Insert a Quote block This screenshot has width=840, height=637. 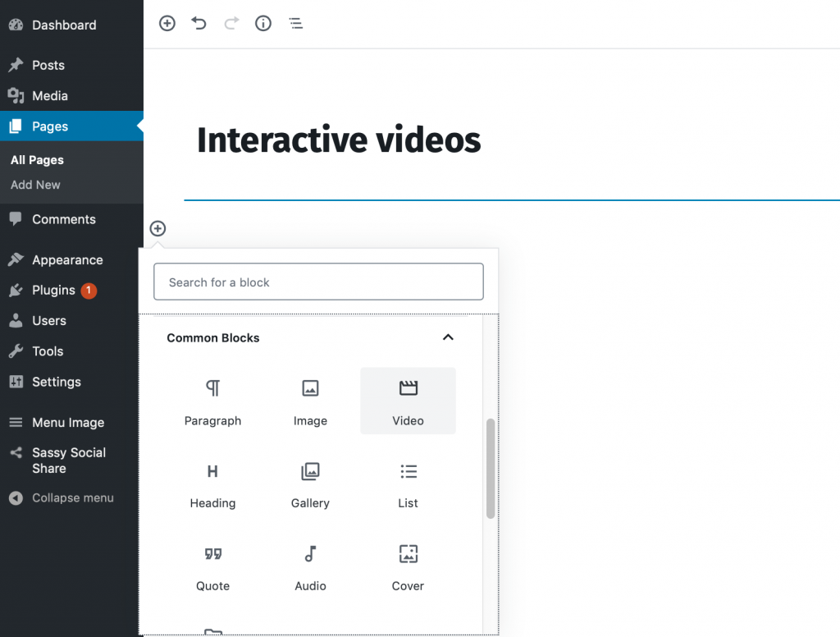pos(212,566)
